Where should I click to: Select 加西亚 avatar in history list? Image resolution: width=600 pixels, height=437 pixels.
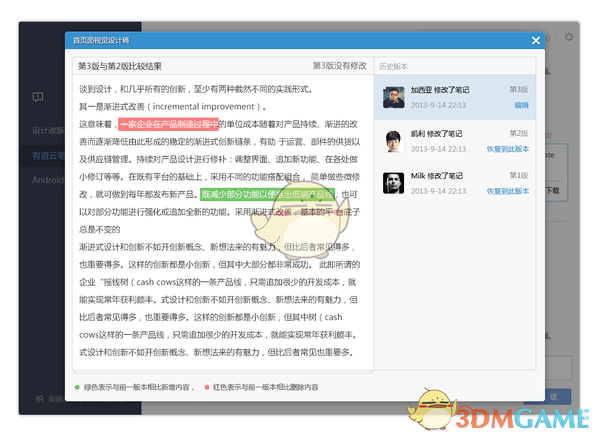click(x=393, y=98)
